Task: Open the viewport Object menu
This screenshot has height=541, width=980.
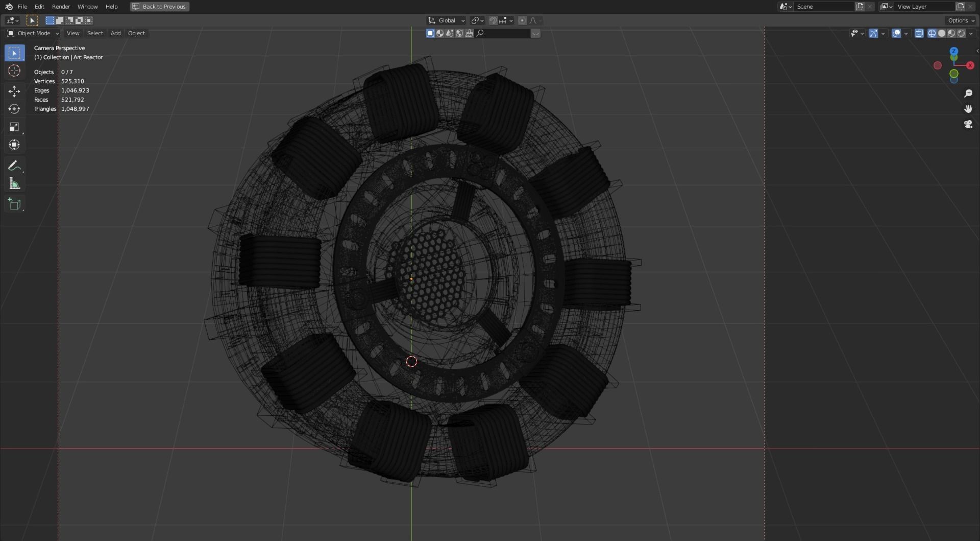Action: tap(136, 33)
